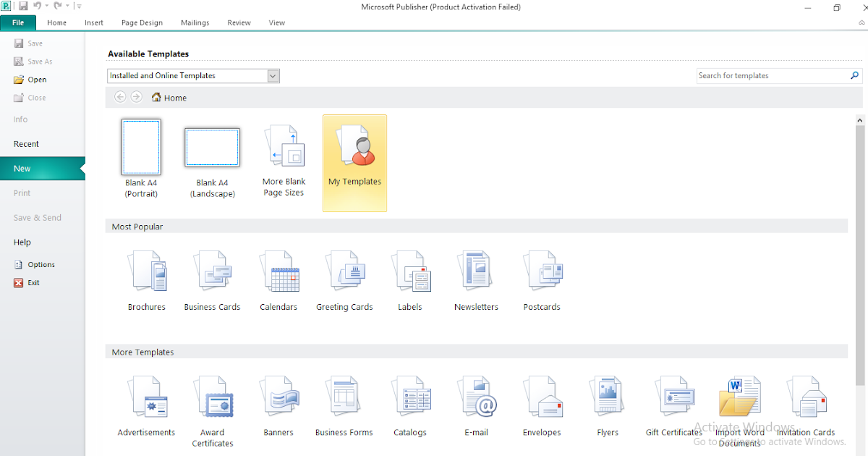Open the Business Forms template category
Image resolution: width=868 pixels, height=456 pixels.
(x=344, y=406)
